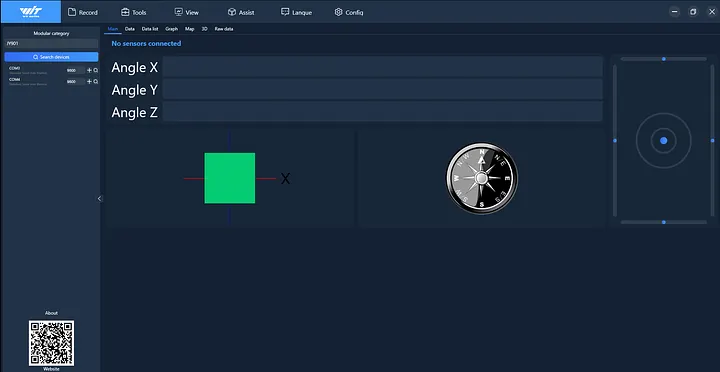This screenshot has height=372, width=720.
Task: Click the plus icon for the first COM port
Action: 90,70
